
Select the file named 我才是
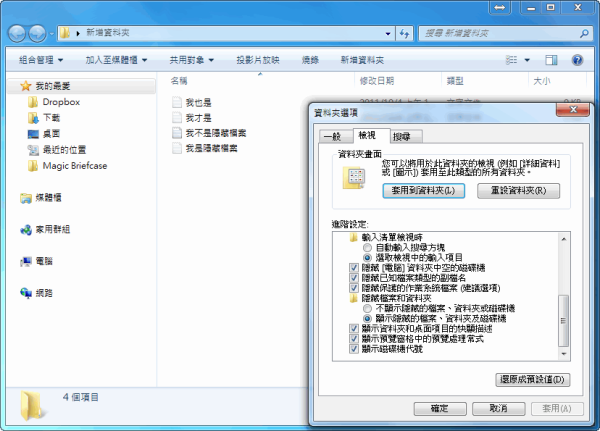(198, 118)
